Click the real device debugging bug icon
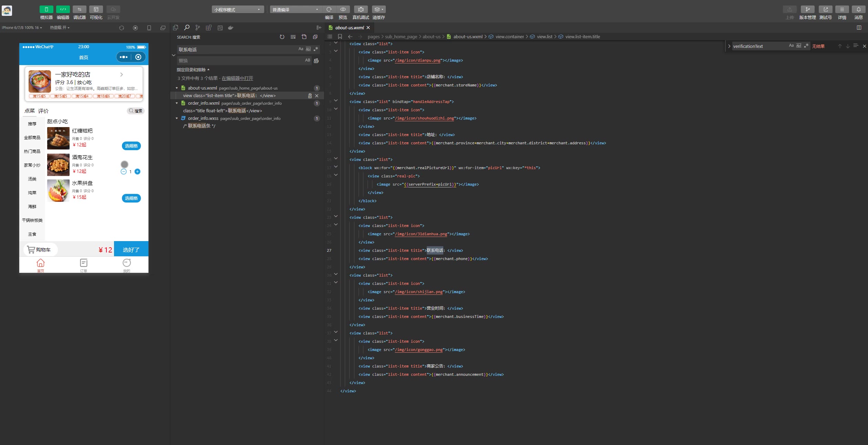 (x=361, y=9)
